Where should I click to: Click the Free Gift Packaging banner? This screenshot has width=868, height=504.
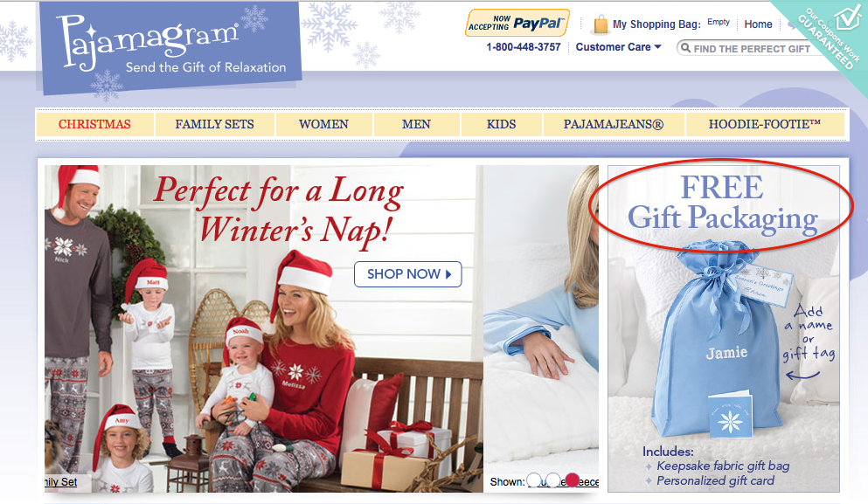pos(724,328)
